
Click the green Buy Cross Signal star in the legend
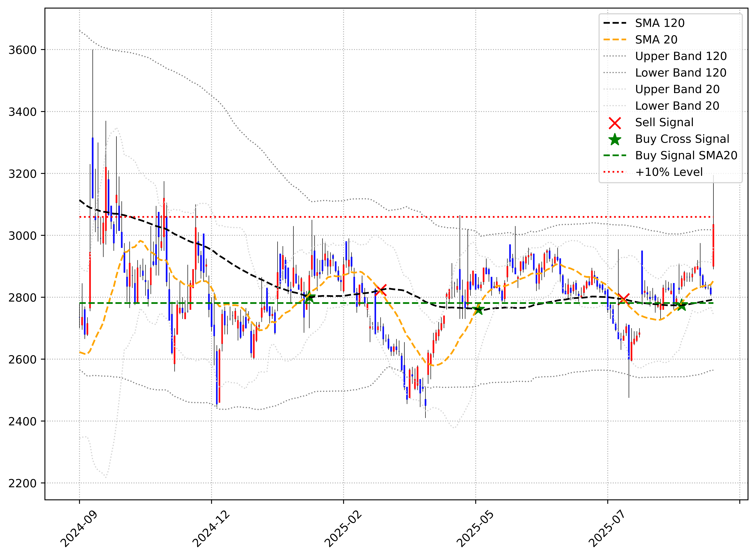615,139
